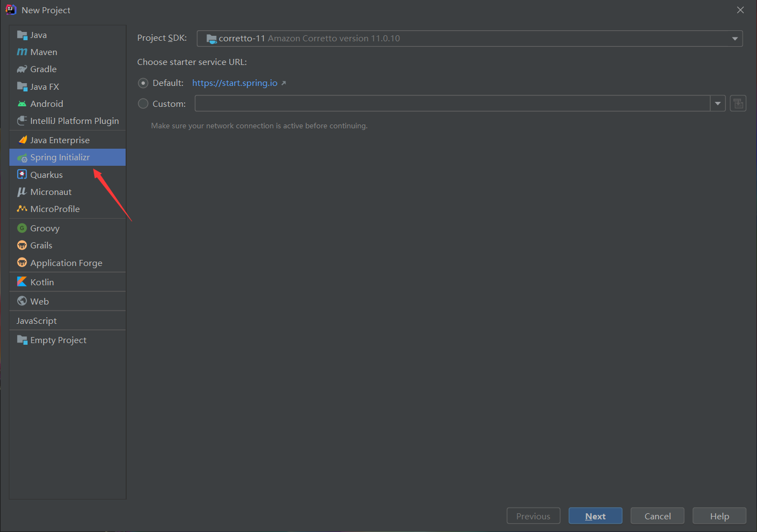Select JavaScript project type

[x=67, y=321]
